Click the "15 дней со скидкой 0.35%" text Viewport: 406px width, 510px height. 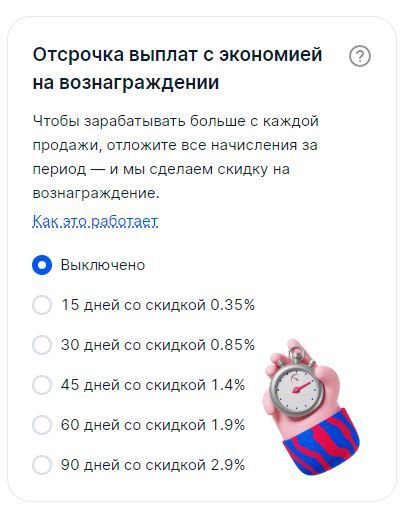[x=158, y=305]
